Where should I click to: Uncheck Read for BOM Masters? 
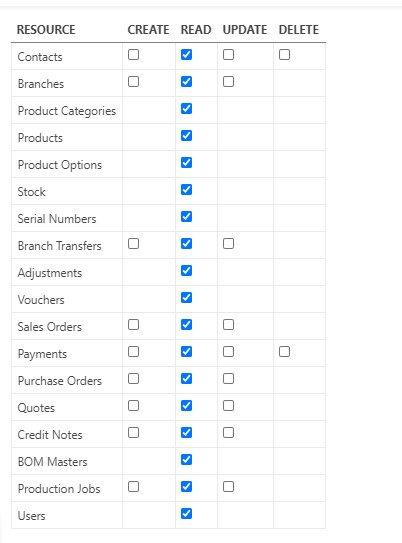pyautogui.click(x=186, y=460)
